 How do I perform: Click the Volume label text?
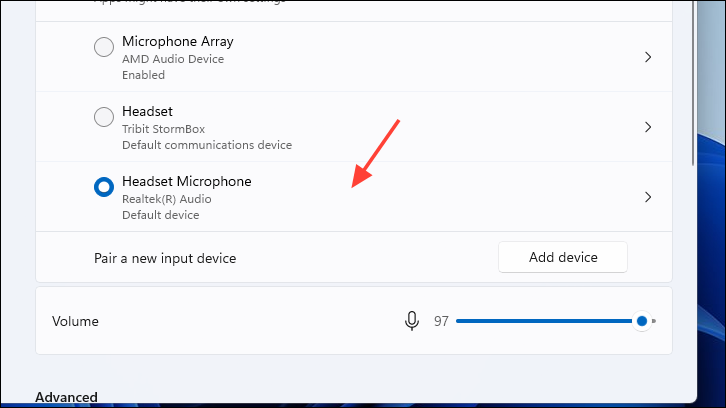click(x=75, y=321)
